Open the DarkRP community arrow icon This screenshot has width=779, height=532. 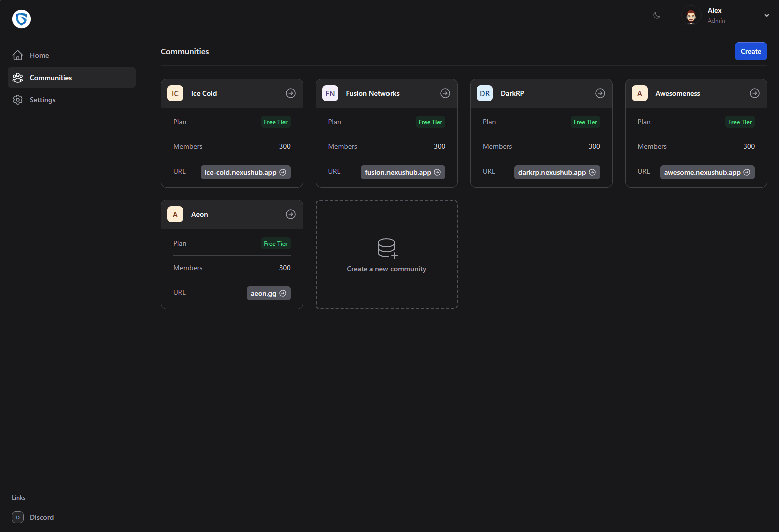point(600,93)
